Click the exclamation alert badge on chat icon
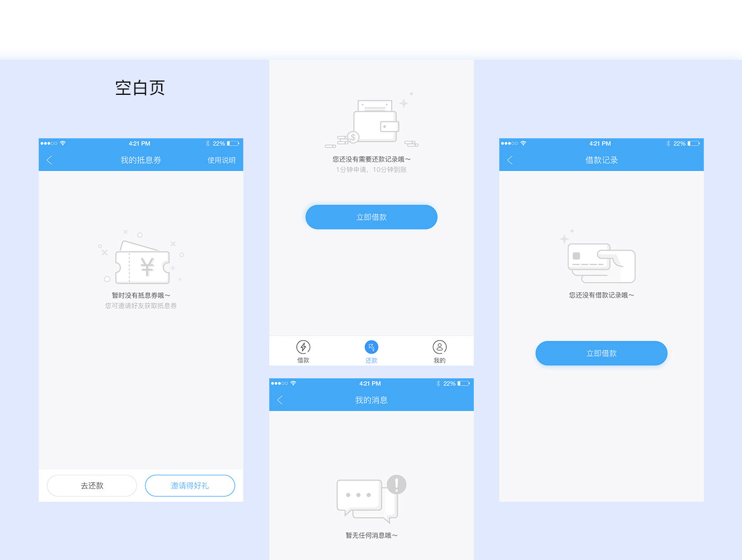Viewport: 742px width, 560px height. pyautogui.click(x=396, y=484)
